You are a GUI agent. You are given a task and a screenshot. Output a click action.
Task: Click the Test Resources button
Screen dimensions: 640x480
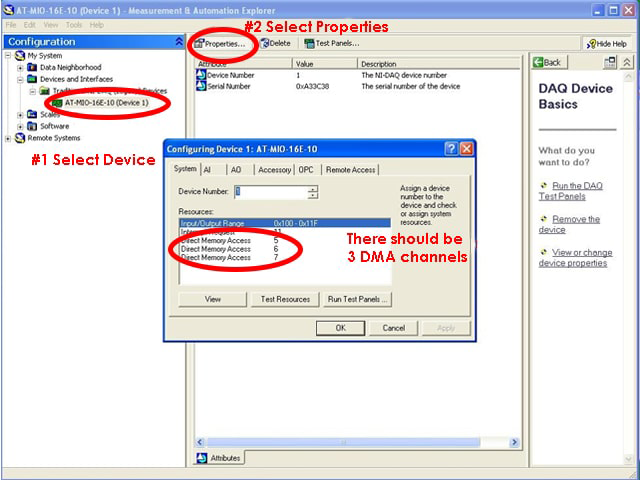pyautogui.click(x=285, y=299)
